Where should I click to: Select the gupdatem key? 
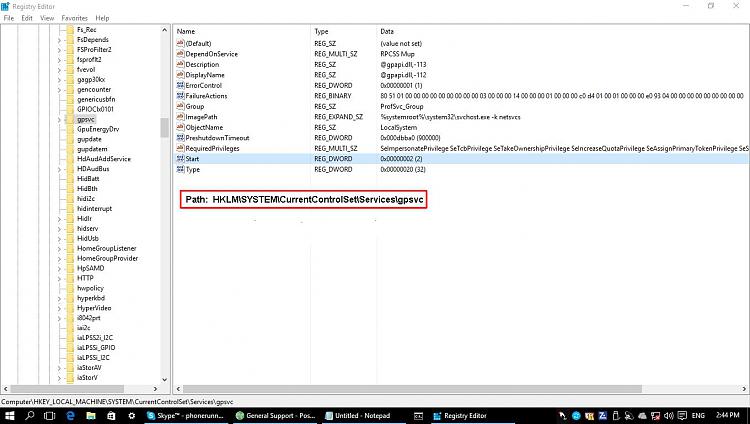[x=92, y=149]
